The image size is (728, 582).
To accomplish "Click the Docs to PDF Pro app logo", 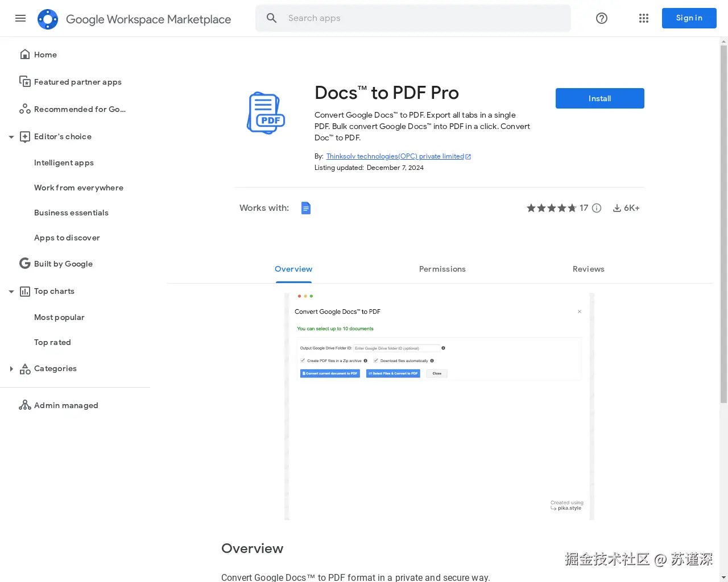I will tap(266, 113).
